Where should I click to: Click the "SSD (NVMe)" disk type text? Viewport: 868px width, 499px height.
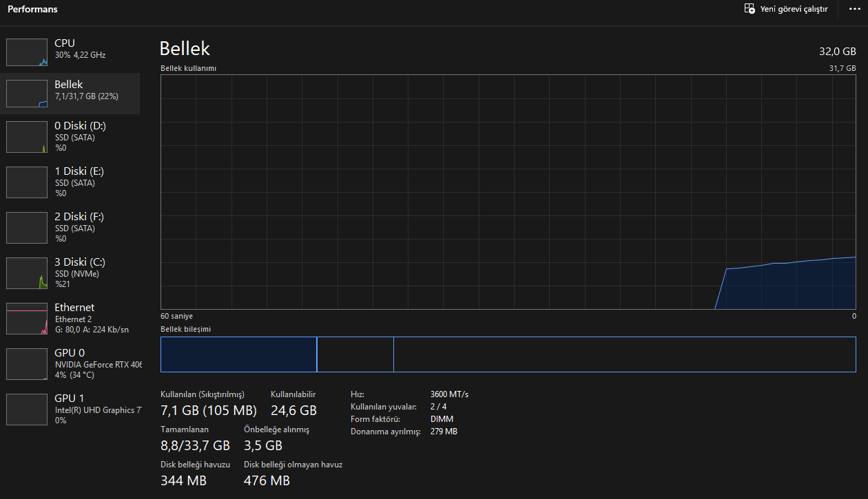77,274
